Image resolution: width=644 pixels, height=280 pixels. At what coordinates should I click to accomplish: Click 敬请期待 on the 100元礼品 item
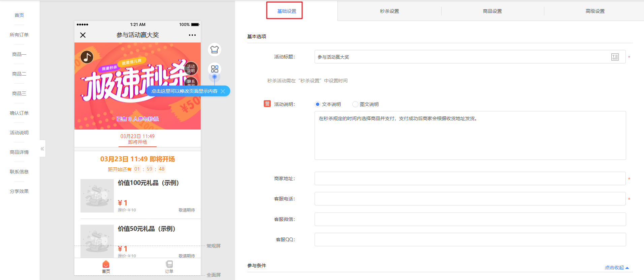click(187, 210)
